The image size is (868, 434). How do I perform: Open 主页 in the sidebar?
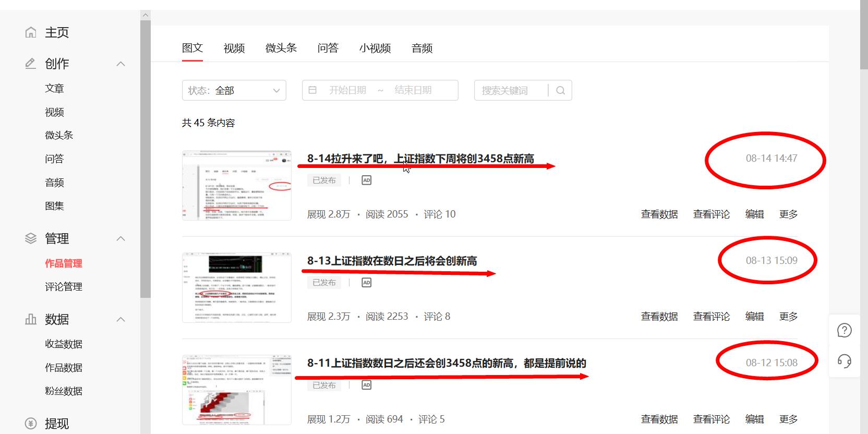click(x=57, y=32)
